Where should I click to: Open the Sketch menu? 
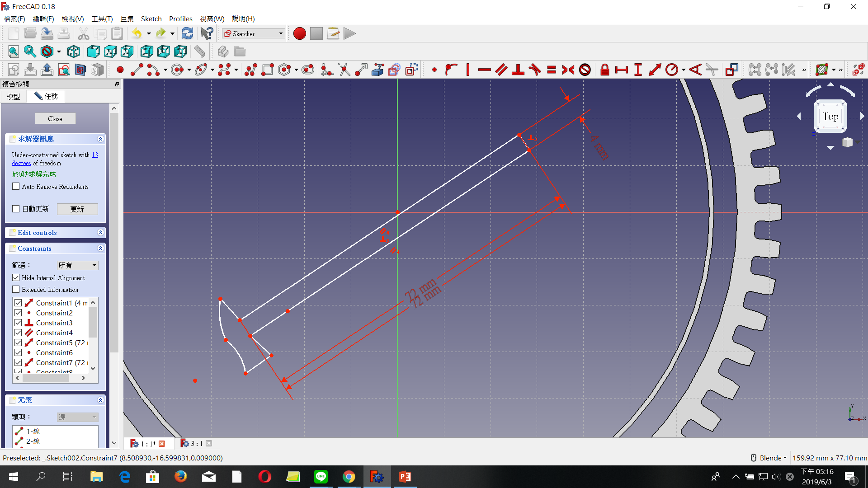click(151, 19)
